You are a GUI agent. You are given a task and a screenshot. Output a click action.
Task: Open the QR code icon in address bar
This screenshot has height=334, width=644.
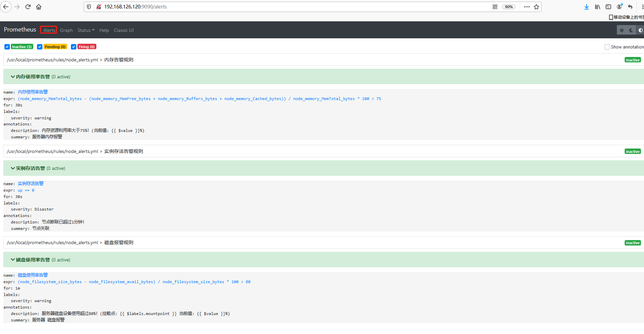[x=495, y=7]
